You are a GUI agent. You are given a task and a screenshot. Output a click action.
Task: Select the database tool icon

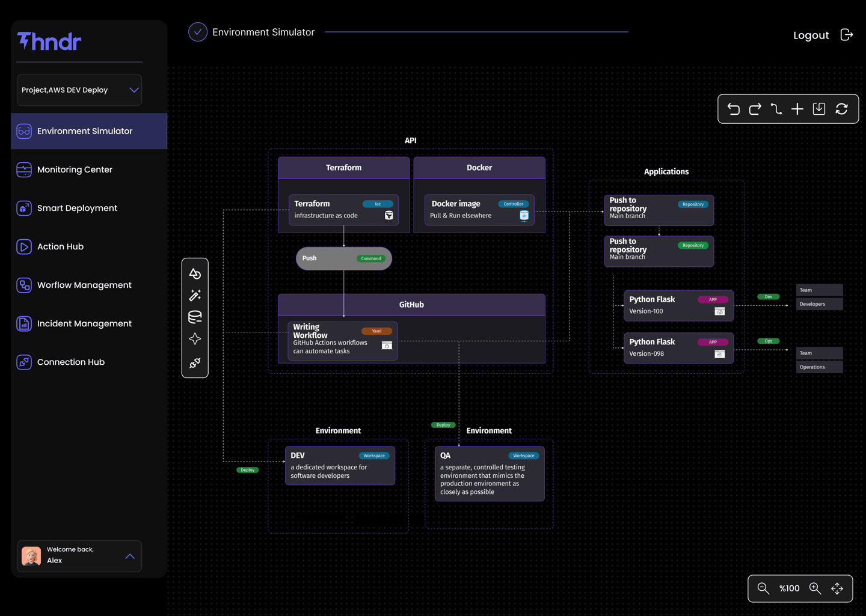(195, 317)
